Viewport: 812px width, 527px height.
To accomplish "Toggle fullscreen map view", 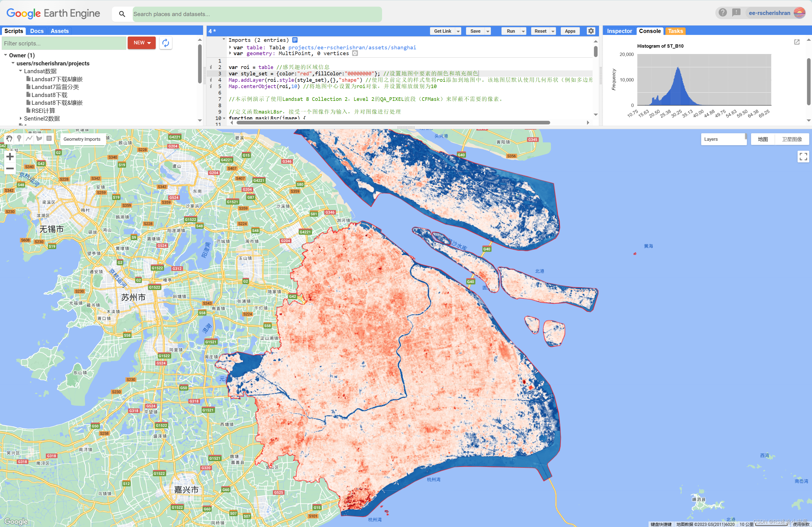I will click(803, 157).
